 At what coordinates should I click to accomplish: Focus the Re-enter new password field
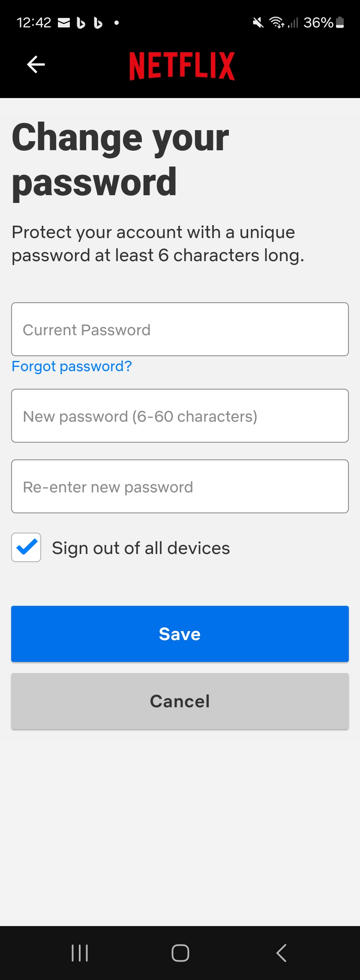(180, 486)
